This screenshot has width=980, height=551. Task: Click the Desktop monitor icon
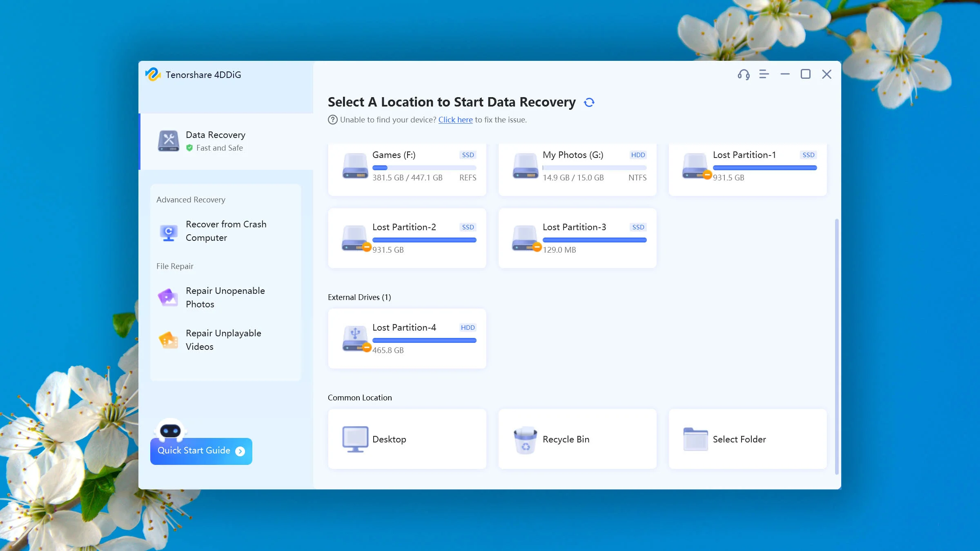tap(355, 439)
